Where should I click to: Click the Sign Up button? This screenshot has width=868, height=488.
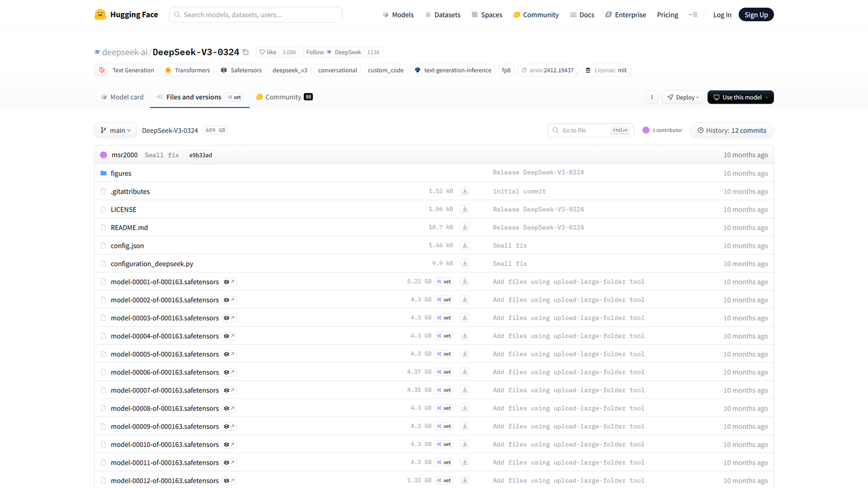[756, 14]
